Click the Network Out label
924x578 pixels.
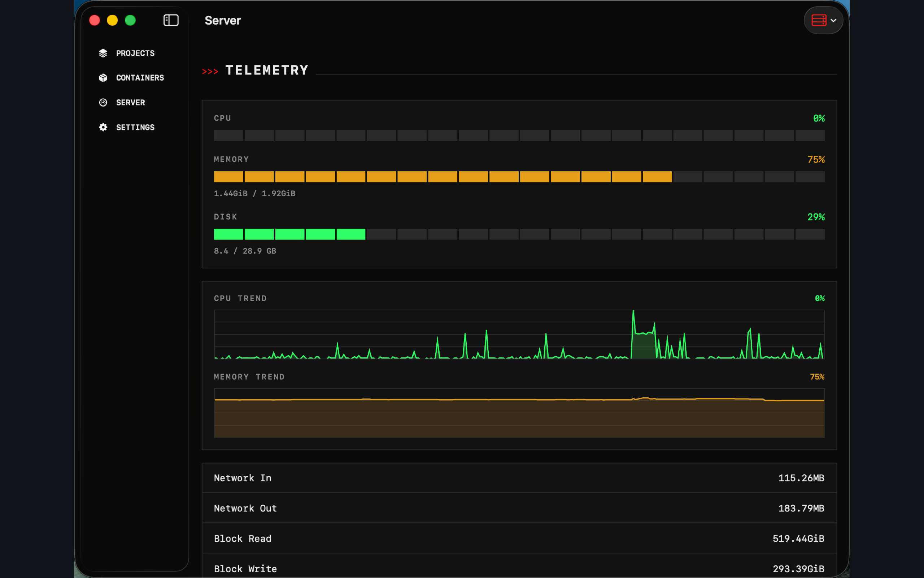[245, 508]
